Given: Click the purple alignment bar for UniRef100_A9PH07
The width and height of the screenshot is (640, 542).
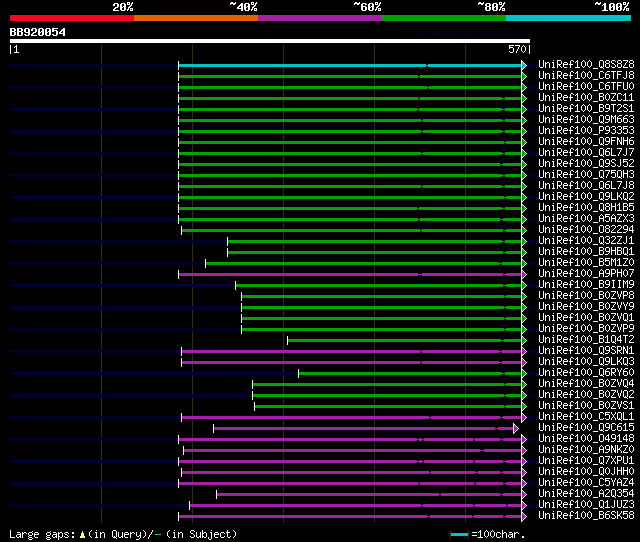Looking at the screenshot, I should click(x=350, y=275).
